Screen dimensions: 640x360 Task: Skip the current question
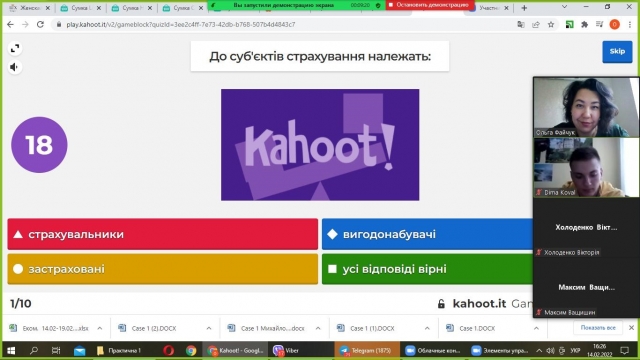point(617,51)
